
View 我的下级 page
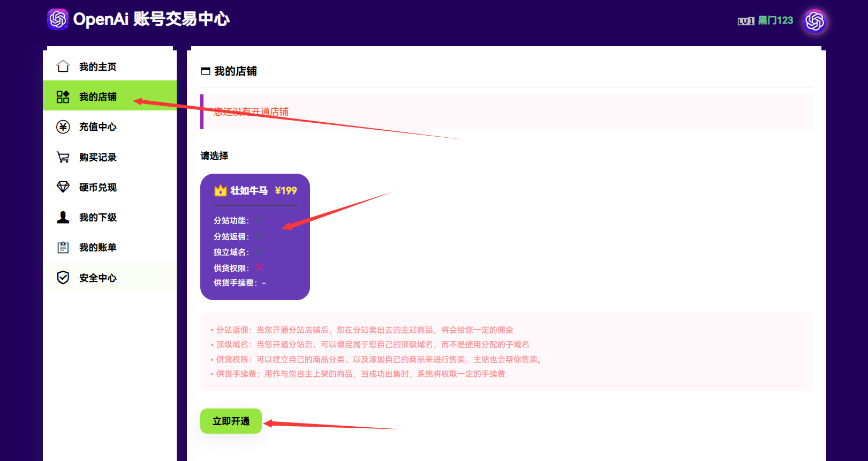click(110, 217)
